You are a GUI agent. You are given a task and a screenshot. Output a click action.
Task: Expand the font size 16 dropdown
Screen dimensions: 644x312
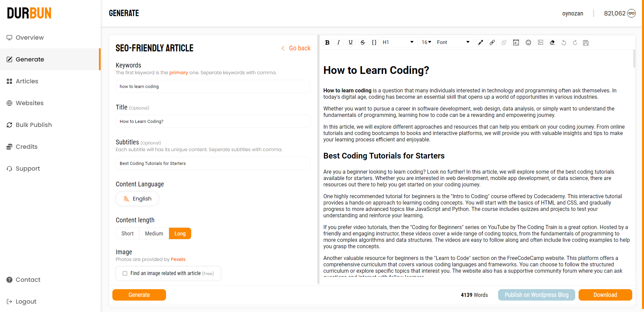click(426, 42)
